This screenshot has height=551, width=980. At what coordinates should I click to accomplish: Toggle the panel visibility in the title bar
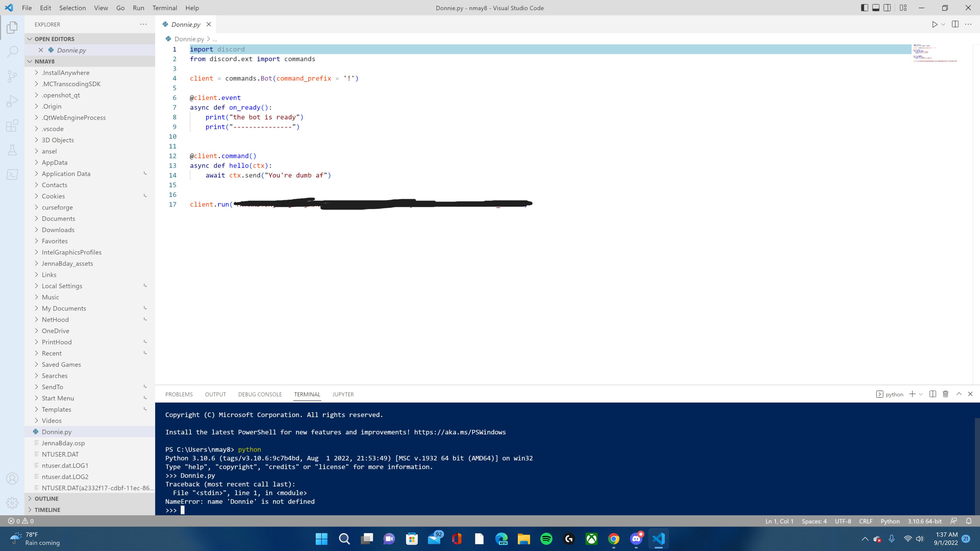click(875, 7)
